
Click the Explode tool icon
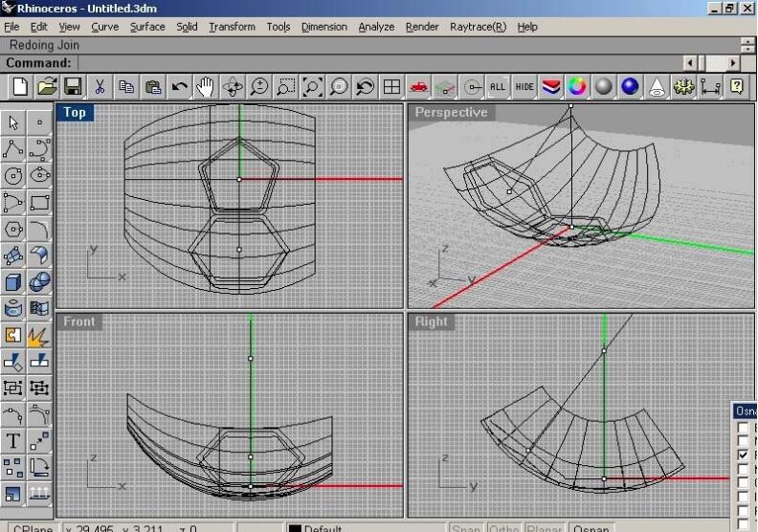point(39,336)
